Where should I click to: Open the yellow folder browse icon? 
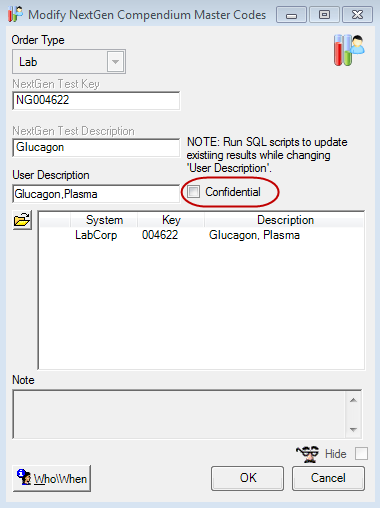(22, 220)
